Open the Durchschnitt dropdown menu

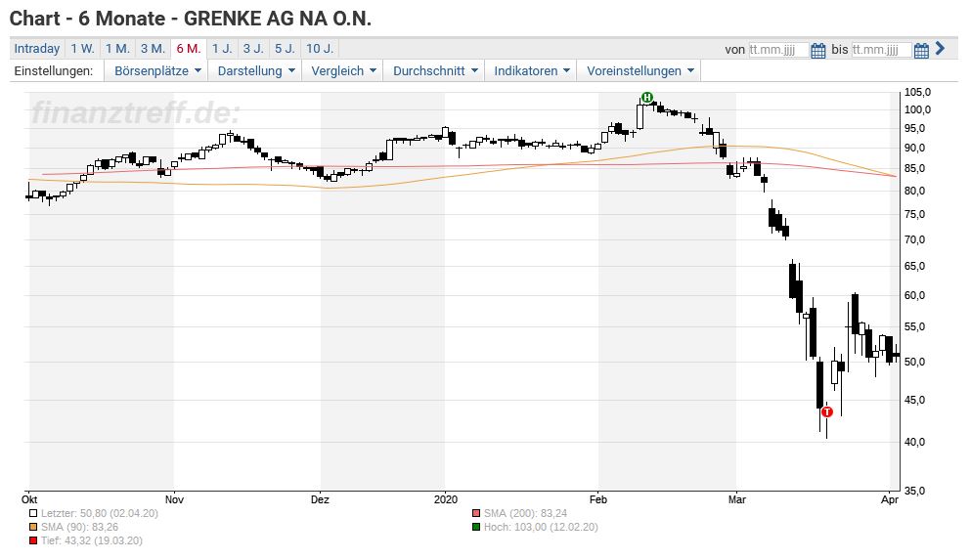[435, 71]
